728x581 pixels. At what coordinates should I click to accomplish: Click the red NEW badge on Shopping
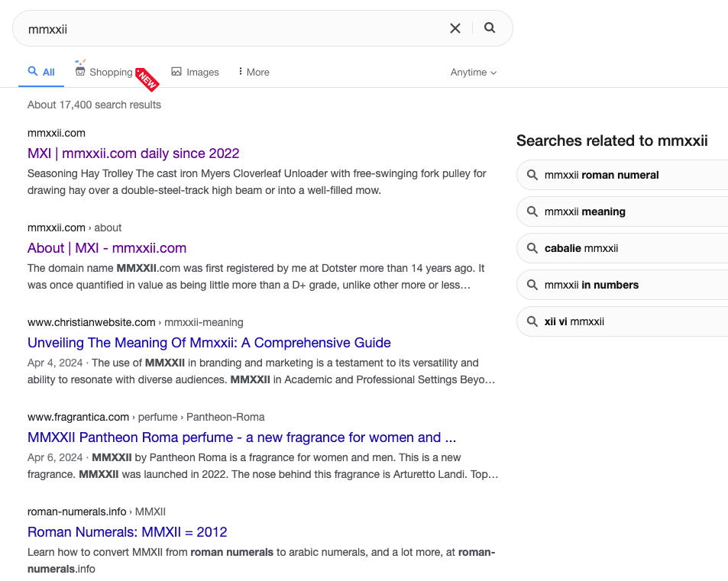(x=147, y=79)
